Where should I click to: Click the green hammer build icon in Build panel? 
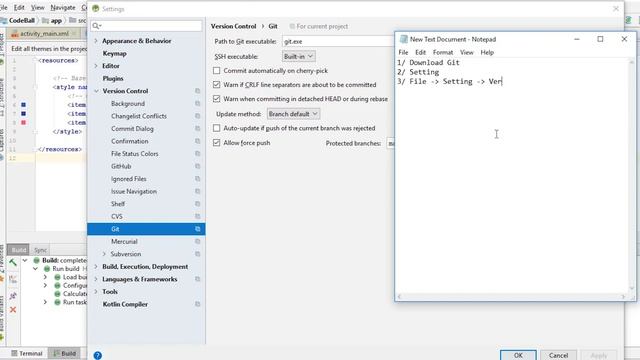[x=13, y=262]
